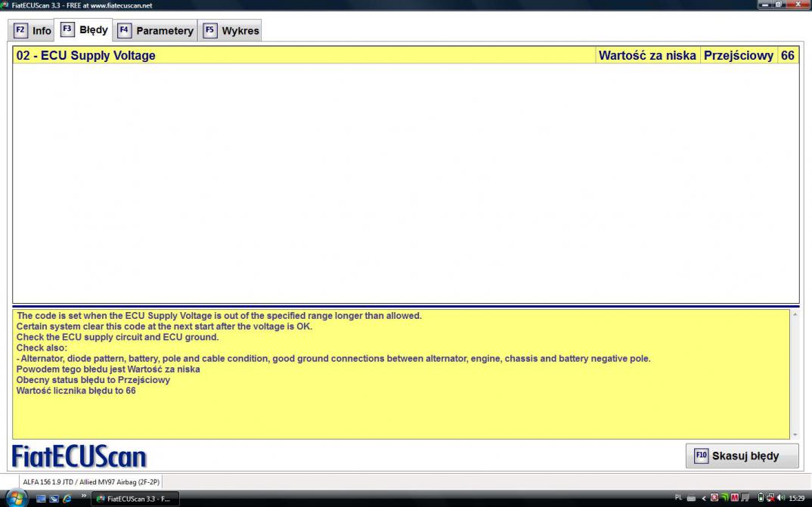
Task: Click the PL language indicator
Action: point(678,498)
